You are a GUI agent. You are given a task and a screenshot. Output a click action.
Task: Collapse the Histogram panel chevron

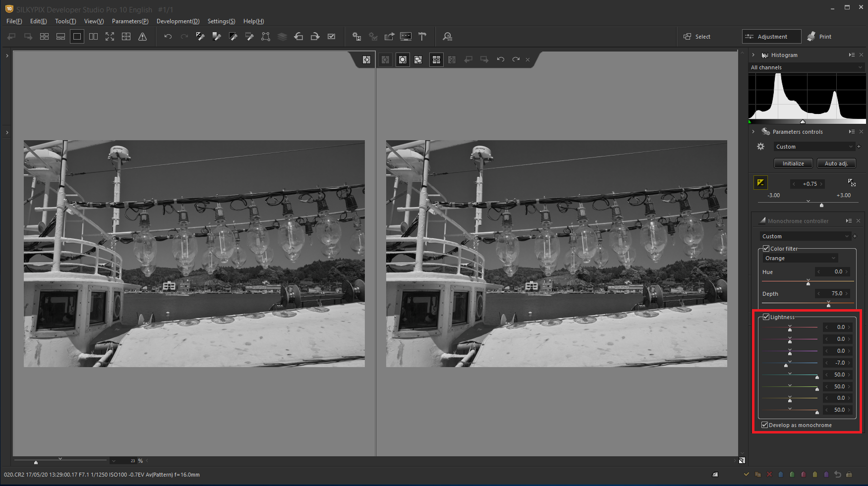tap(753, 55)
